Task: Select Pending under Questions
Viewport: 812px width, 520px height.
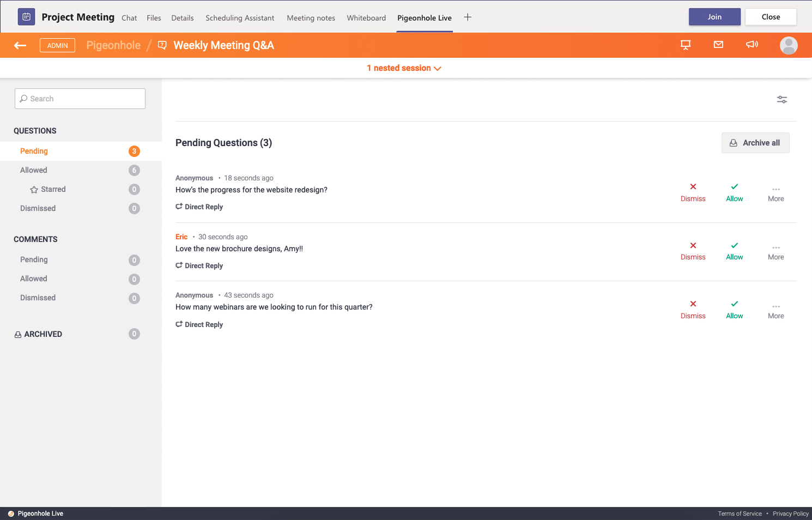Action: (x=81, y=151)
